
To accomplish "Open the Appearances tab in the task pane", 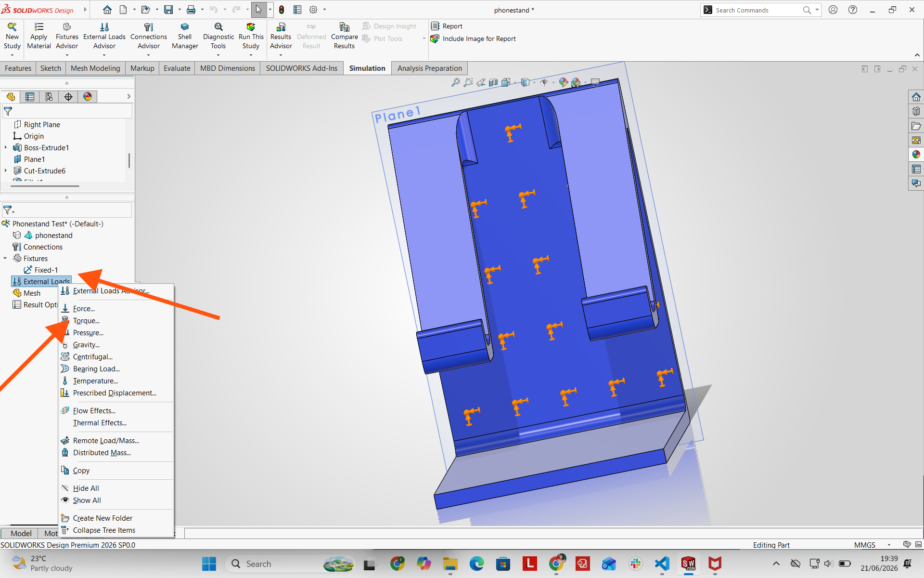I will 916,154.
